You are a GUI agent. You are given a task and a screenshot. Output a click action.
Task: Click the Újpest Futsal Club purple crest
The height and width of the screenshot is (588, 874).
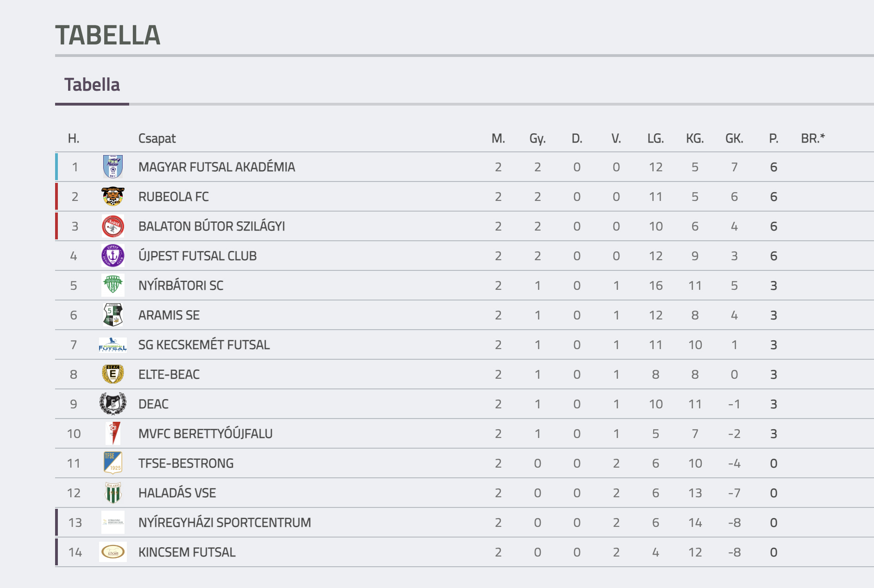pyautogui.click(x=112, y=256)
